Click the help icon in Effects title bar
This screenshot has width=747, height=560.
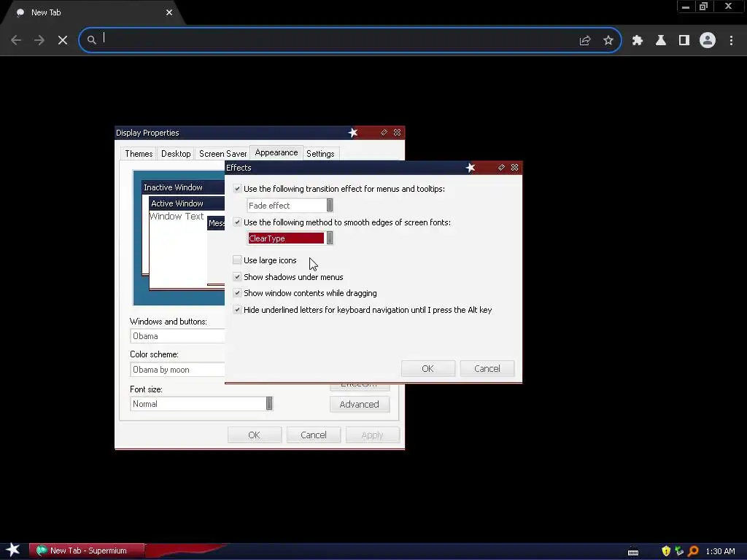pyautogui.click(x=501, y=167)
